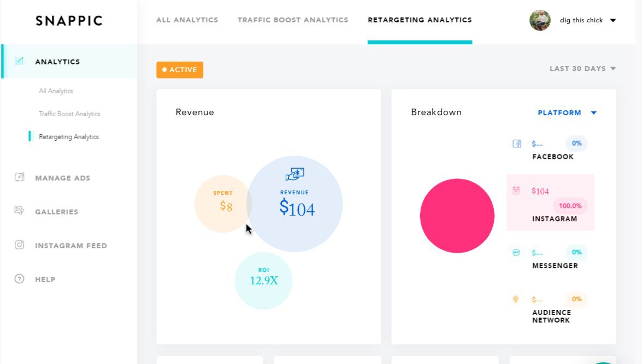This screenshot has height=364, width=642.
Task: Click the Instagram Feed camera icon
Action: (x=20, y=245)
